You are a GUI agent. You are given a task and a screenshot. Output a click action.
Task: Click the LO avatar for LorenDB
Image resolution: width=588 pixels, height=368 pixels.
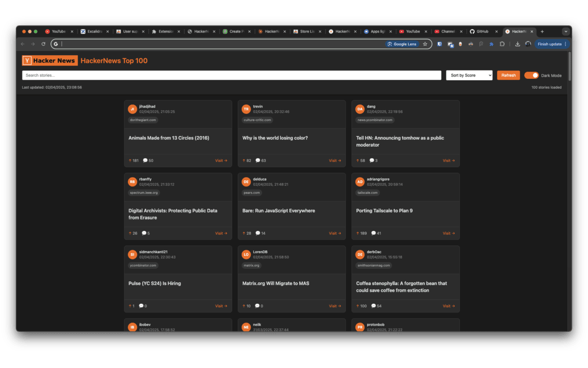pos(246,254)
